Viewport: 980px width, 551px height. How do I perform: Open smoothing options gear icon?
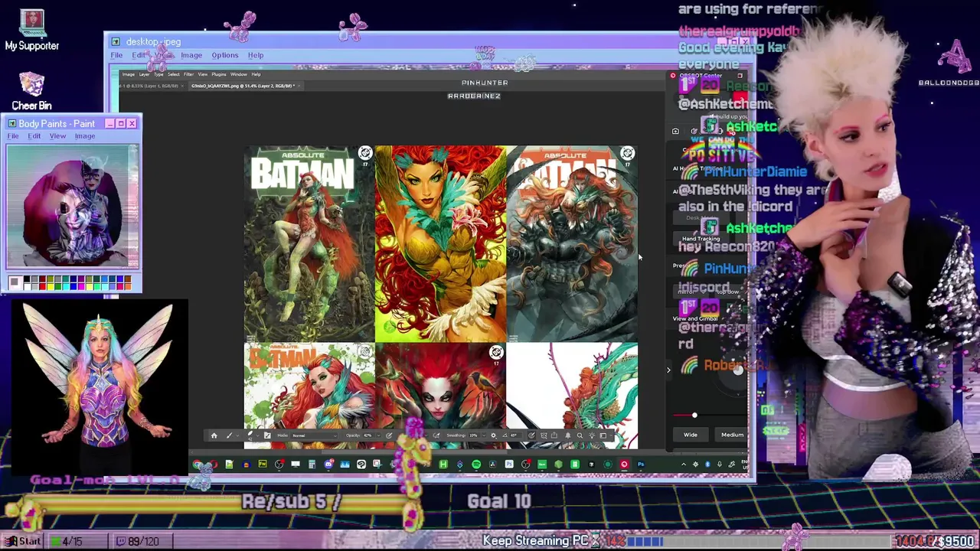(x=494, y=435)
